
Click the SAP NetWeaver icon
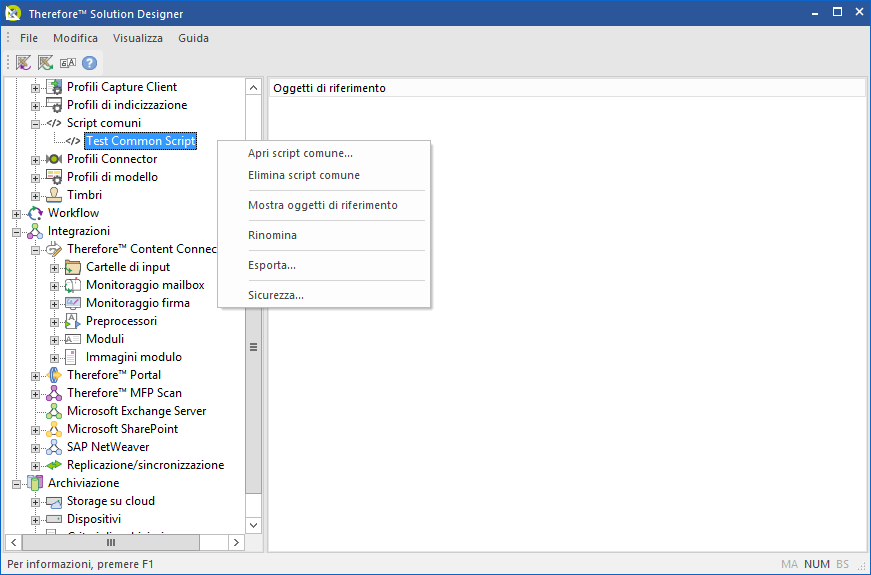54,447
